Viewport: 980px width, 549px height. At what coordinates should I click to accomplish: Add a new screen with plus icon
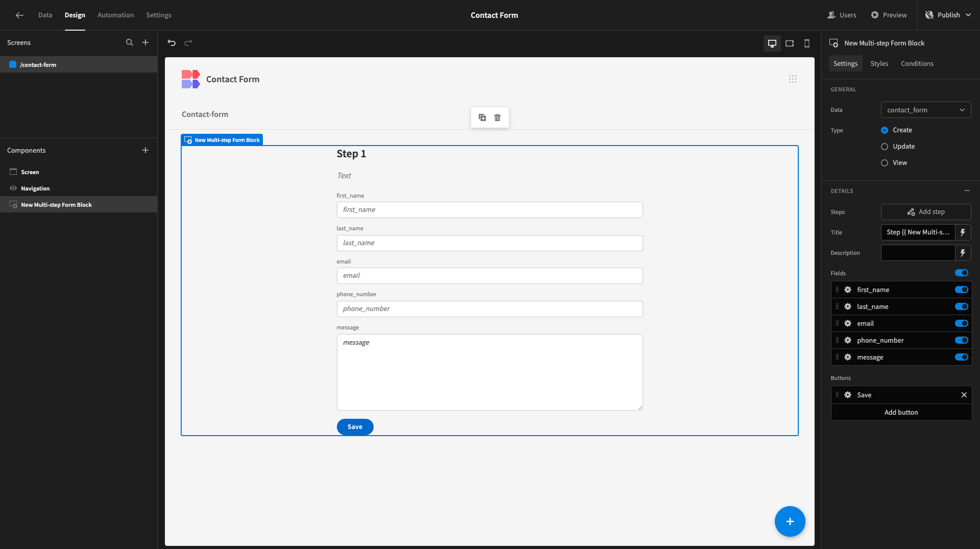click(145, 42)
